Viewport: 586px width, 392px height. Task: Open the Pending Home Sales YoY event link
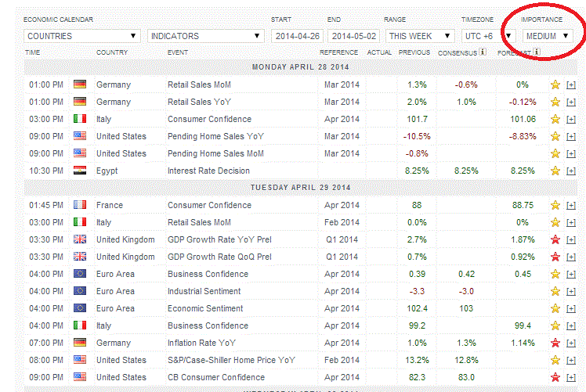pos(215,136)
